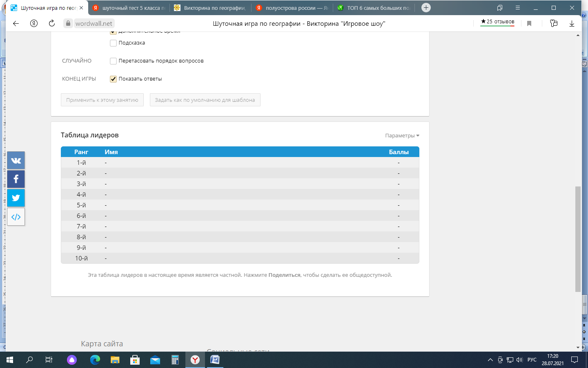The width and height of the screenshot is (588, 368).
Task: Enable Перетасовать порядок вопросов
Action: tap(114, 61)
